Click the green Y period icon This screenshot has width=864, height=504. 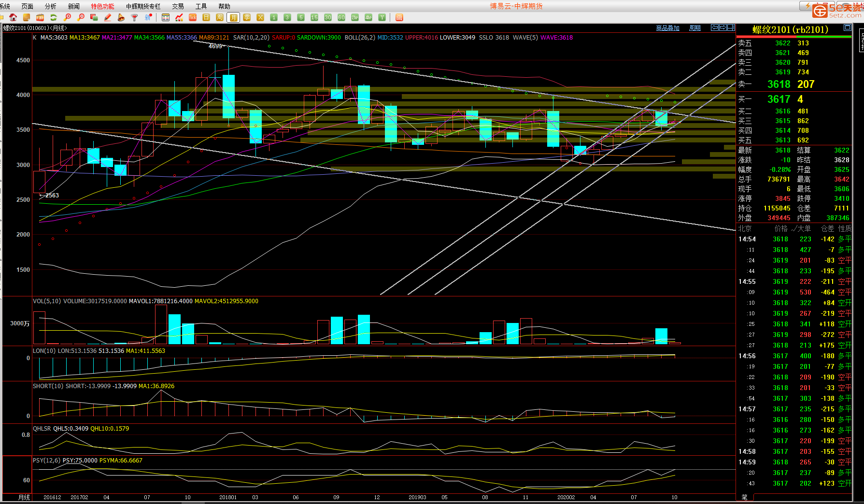pos(382,17)
